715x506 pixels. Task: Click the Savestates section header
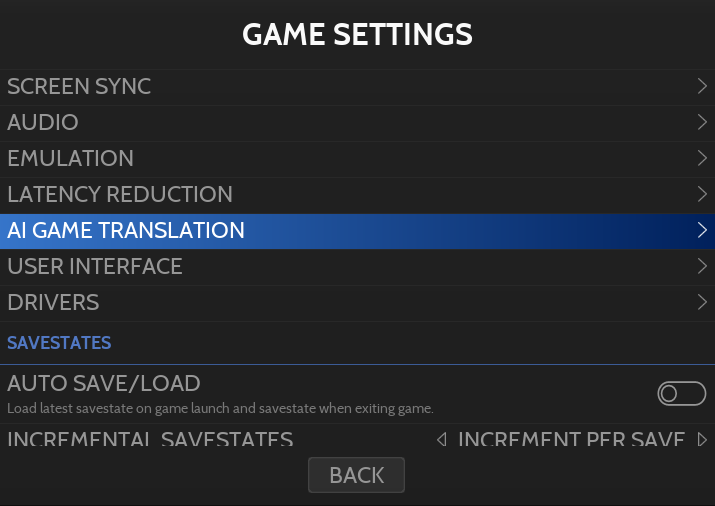point(59,343)
